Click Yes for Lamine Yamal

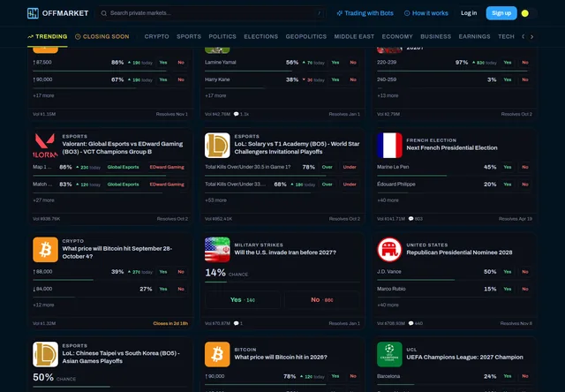click(335, 63)
